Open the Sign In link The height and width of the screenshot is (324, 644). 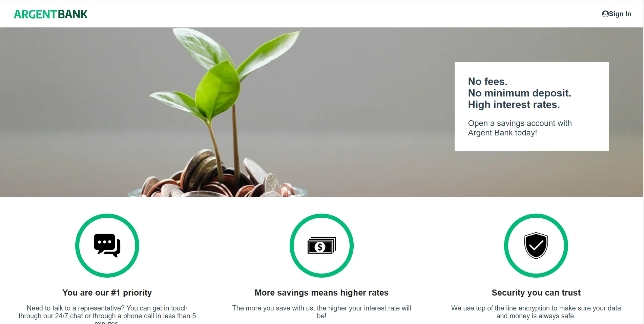click(x=617, y=14)
